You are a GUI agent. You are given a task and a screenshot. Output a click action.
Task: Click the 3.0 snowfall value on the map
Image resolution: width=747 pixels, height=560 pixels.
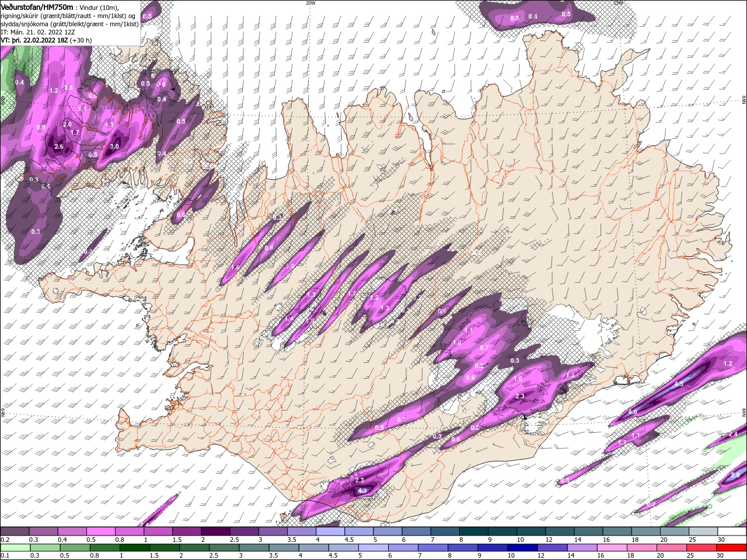(x=114, y=146)
